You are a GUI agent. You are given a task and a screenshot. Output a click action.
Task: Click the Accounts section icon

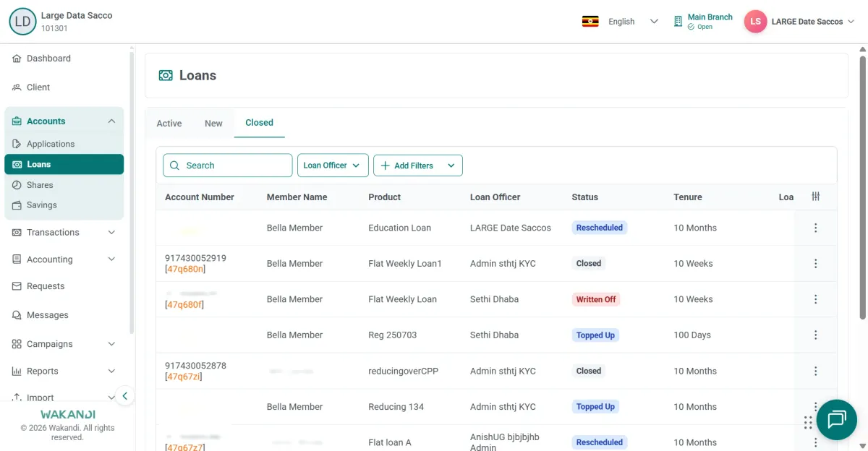tap(17, 121)
